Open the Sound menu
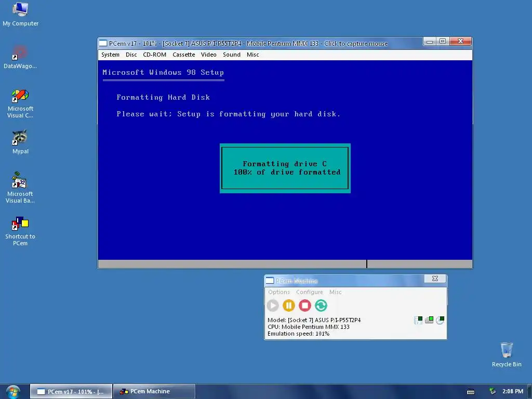 pos(232,55)
